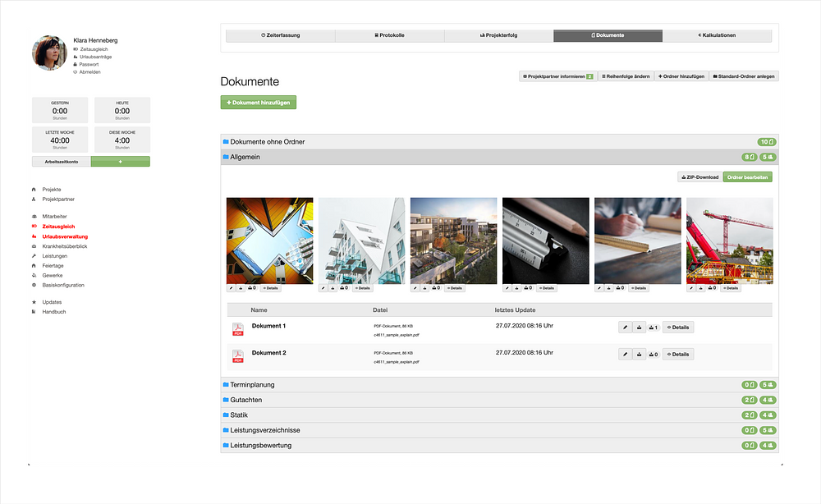
Task: Expand the Gutachten folder
Action: pyautogui.click(x=499, y=400)
